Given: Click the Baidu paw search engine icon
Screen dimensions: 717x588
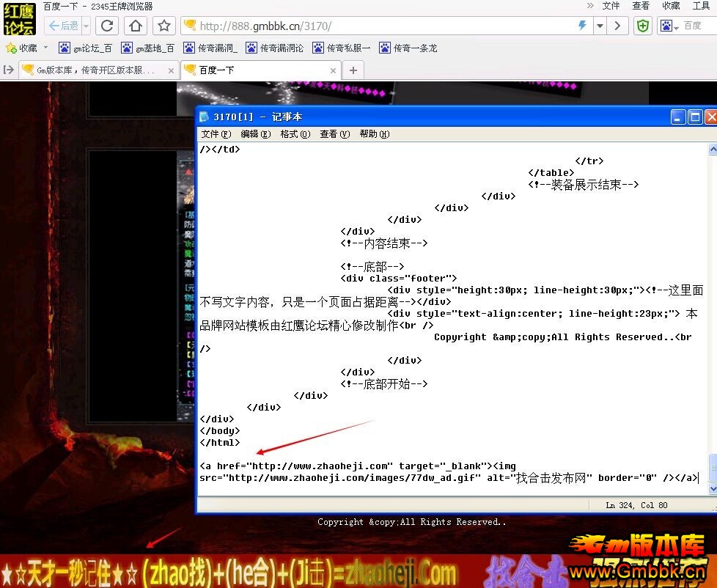Looking at the screenshot, I should [666, 26].
